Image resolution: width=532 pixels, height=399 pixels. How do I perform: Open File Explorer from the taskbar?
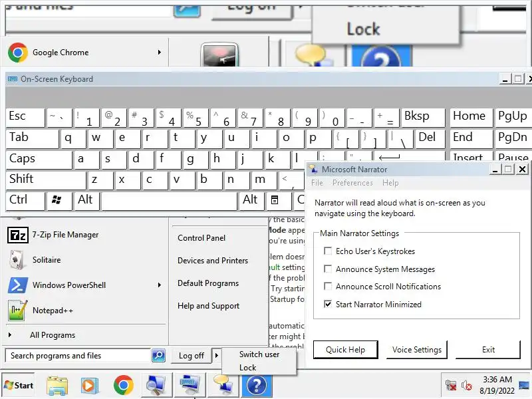(x=57, y=386)
